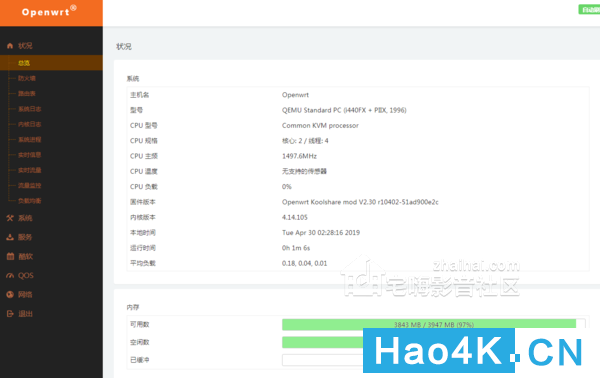Click the home icon beside 状况
Screen dimensions: 600x378
10,46
